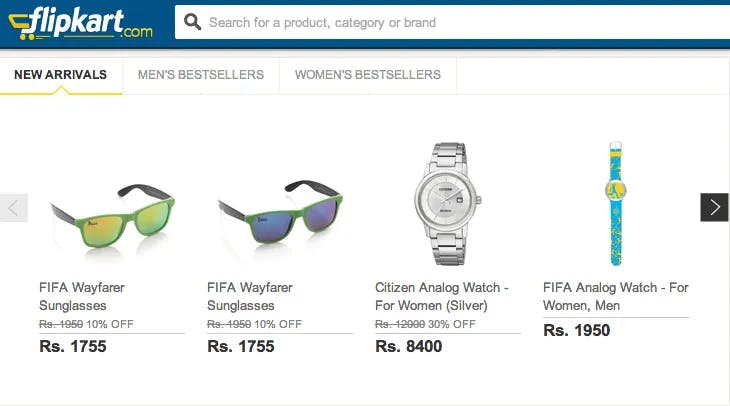Go back with left carousel arrow

pyautogui.click(x=14, y=207)
